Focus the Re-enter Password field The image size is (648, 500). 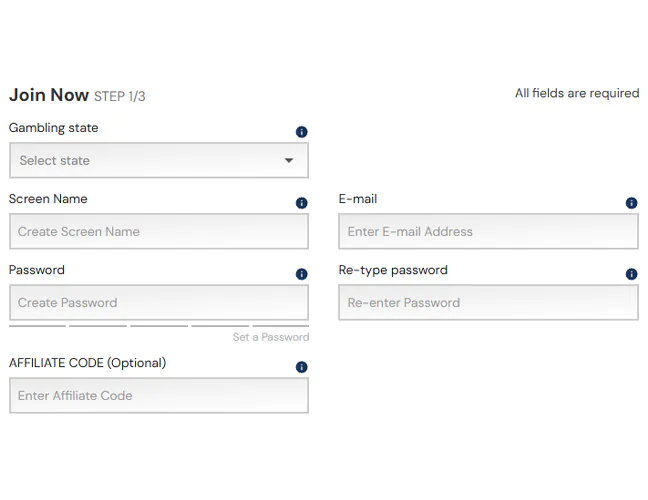coord(488,303)
